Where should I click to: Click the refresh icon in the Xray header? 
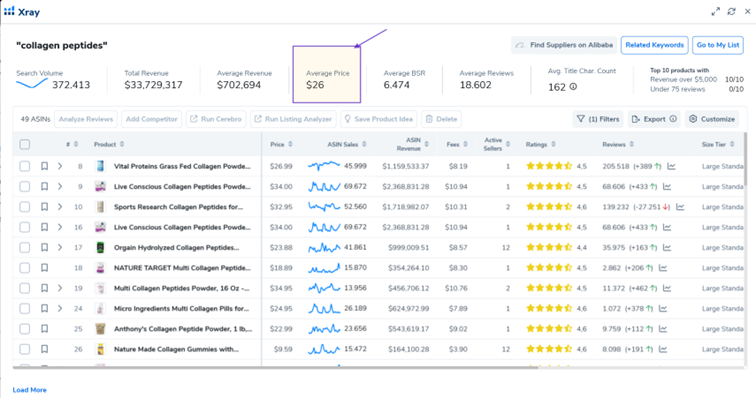coord(731,11)
